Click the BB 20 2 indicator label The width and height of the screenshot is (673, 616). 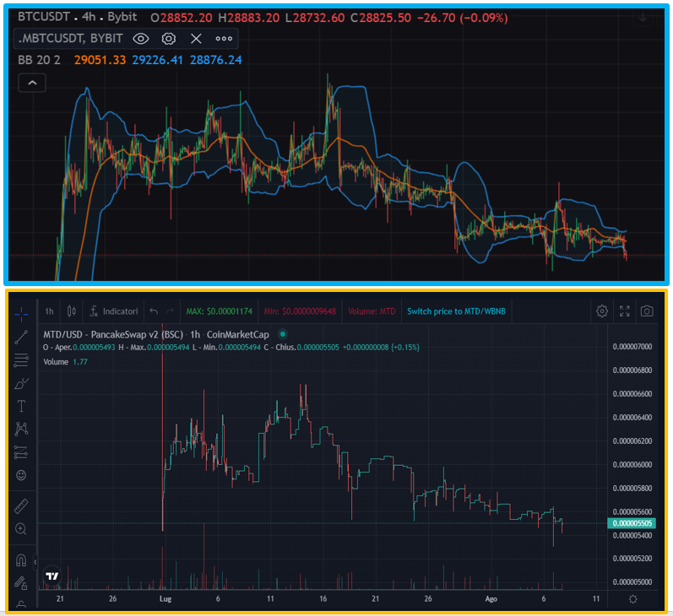(39, 60)
